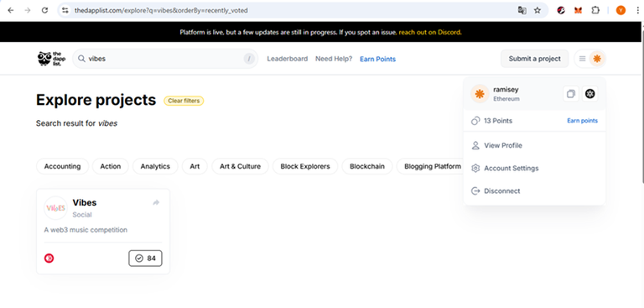
Task: Click the Clear filters button
Action: pyautogui.click(x=184, y=101)
